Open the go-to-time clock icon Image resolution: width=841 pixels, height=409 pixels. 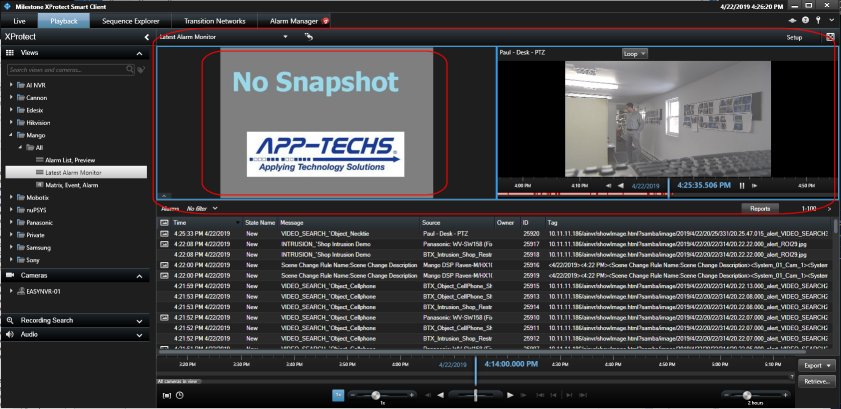tap(179, 396)
